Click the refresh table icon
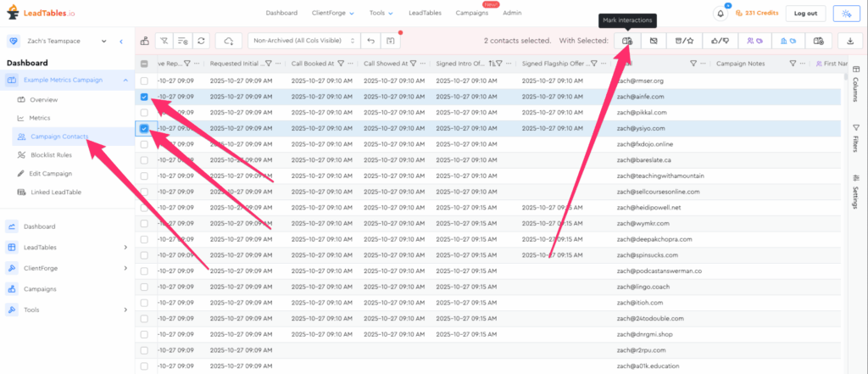Viewport: 868px width, 374px height. coord(201,40)
